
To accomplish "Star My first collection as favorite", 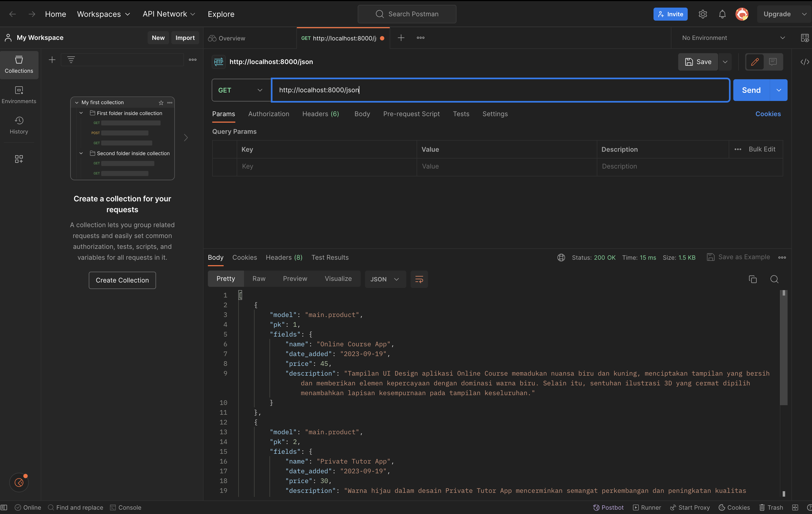I will [161, 103].
